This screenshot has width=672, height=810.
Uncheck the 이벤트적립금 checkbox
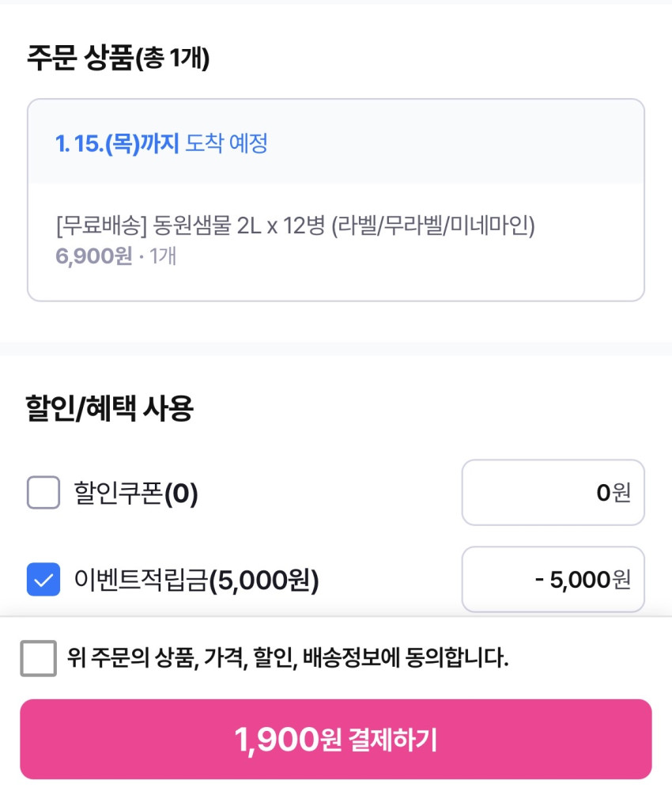(x=43, y=580)
